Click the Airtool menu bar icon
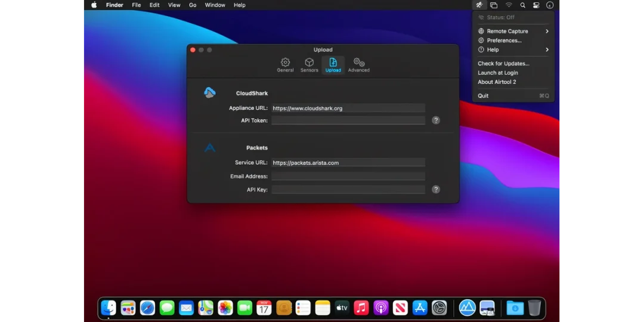The image size is (644, 322). pyautogui.click(x=479, y=5)
